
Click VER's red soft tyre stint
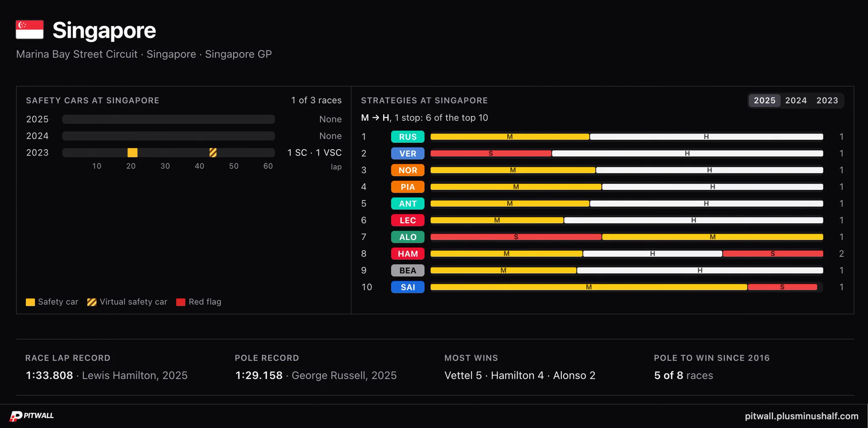click(491, 153)
